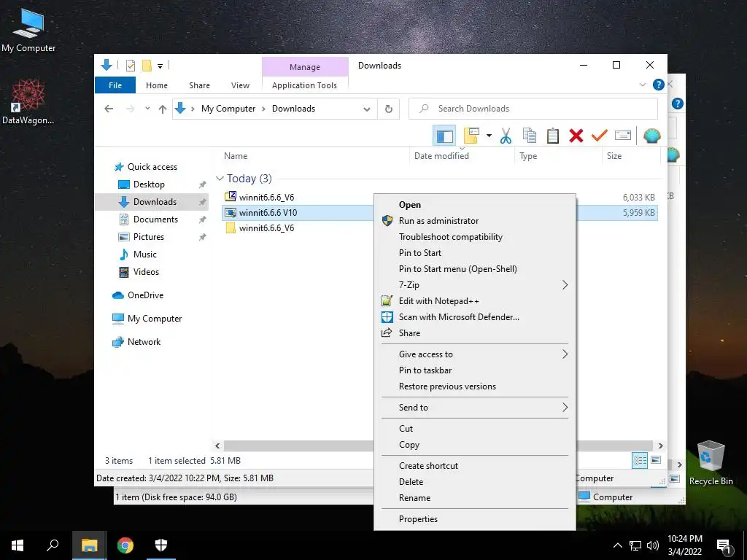Expand the Send to submenu
747x560 pixels.
(x=475, y=407)
